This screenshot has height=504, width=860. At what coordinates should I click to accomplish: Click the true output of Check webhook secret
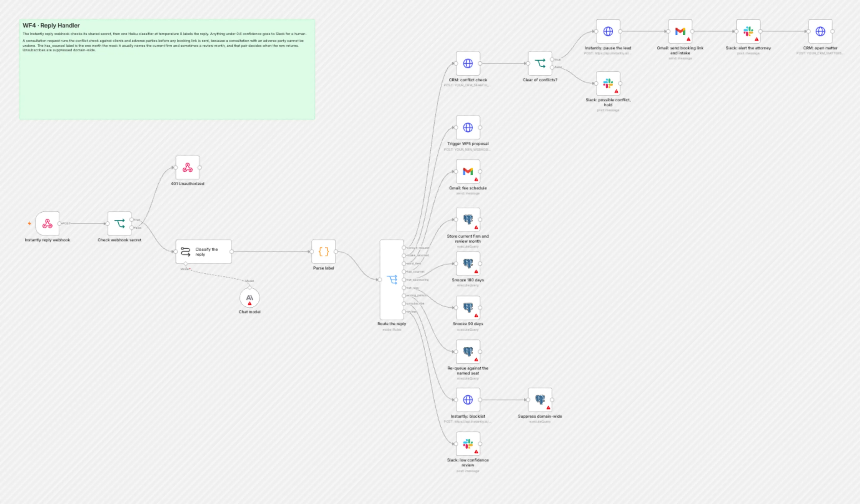[x=132, y=219]
